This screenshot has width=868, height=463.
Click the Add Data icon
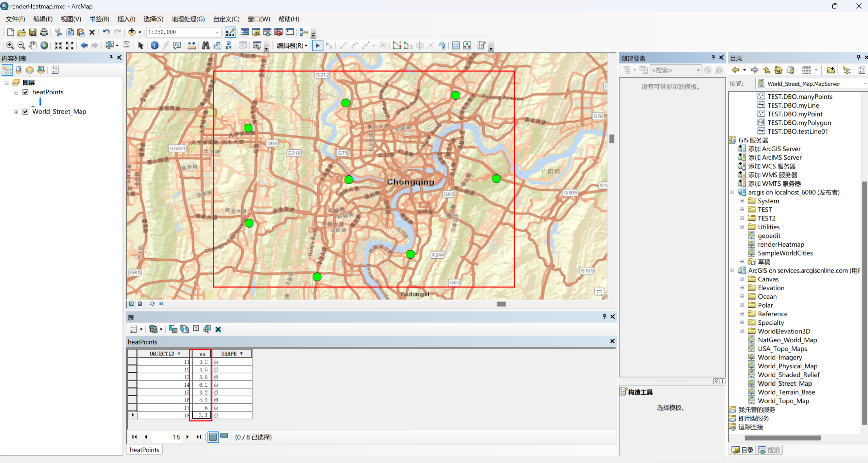[x=132, y=32]
